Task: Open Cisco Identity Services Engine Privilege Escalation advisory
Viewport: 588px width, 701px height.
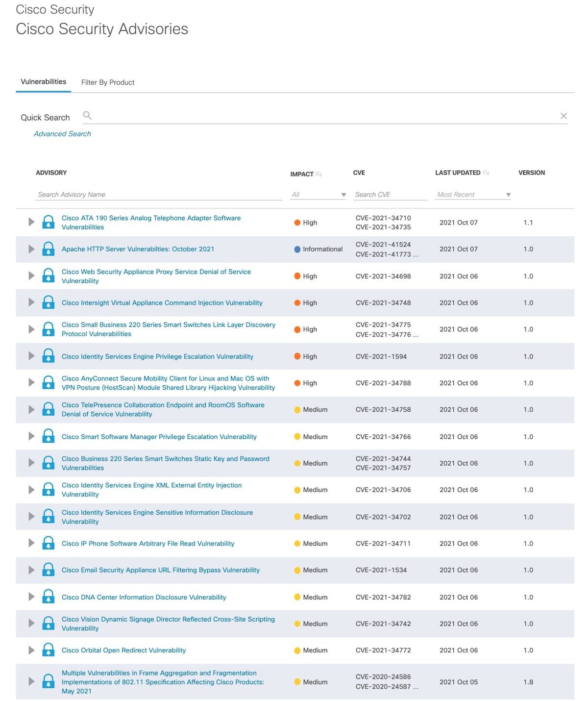Action: (x=158, y=356)
